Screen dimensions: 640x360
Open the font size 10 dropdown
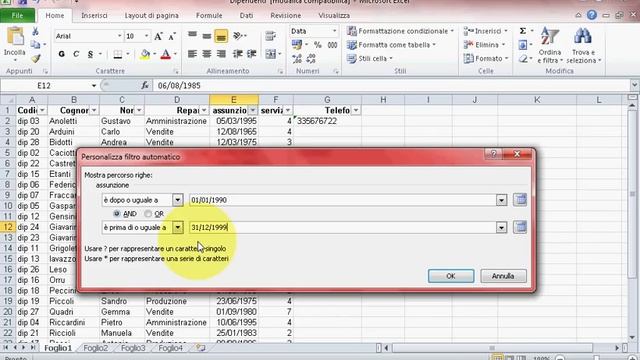click(x=146, y=36)
